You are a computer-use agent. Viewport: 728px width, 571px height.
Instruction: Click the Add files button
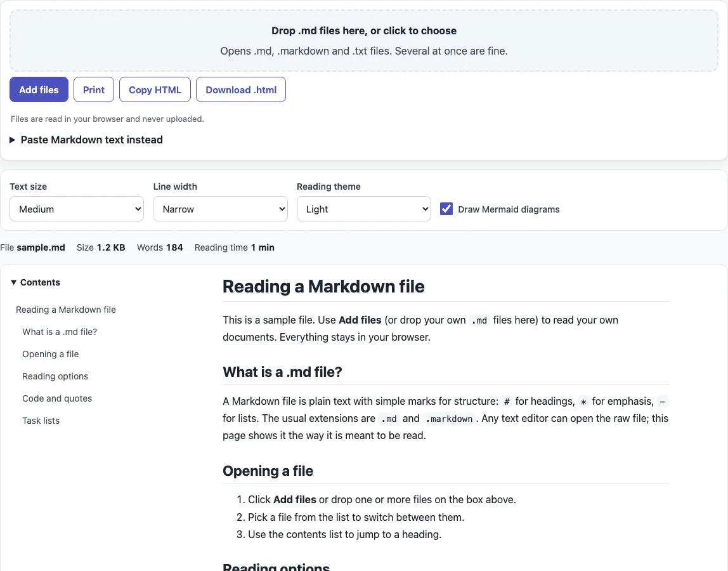(x=39, y=89)
